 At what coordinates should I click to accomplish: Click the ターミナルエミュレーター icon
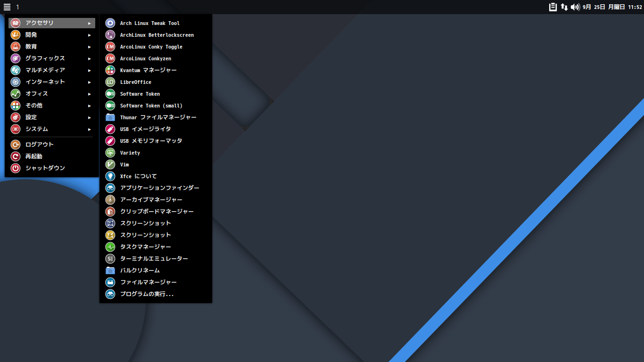point(110,259)
